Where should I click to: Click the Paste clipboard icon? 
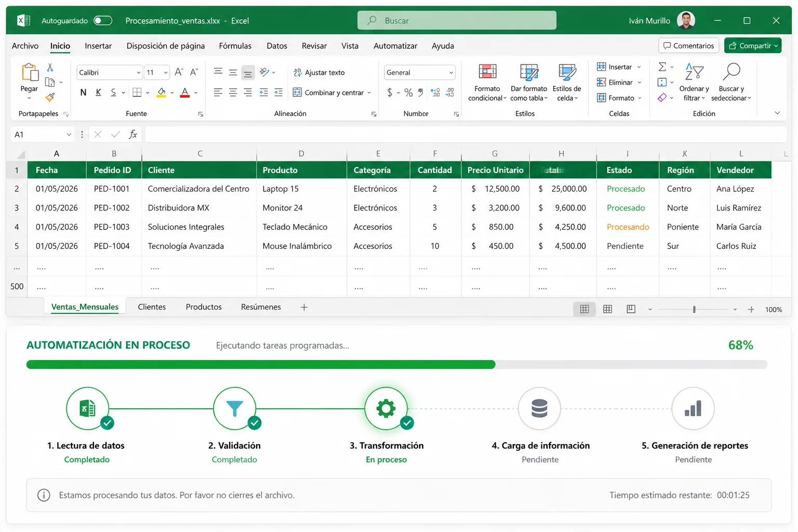(30, 73)
